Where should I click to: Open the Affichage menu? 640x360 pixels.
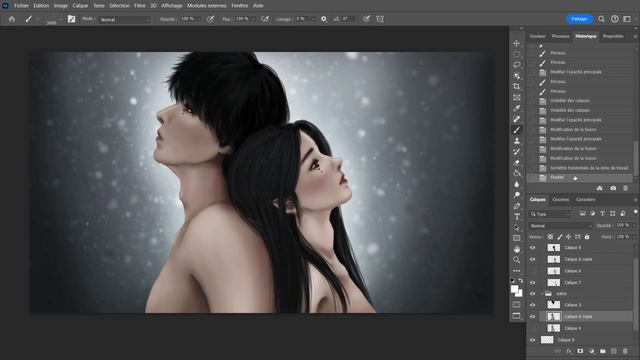click(171, 6)
